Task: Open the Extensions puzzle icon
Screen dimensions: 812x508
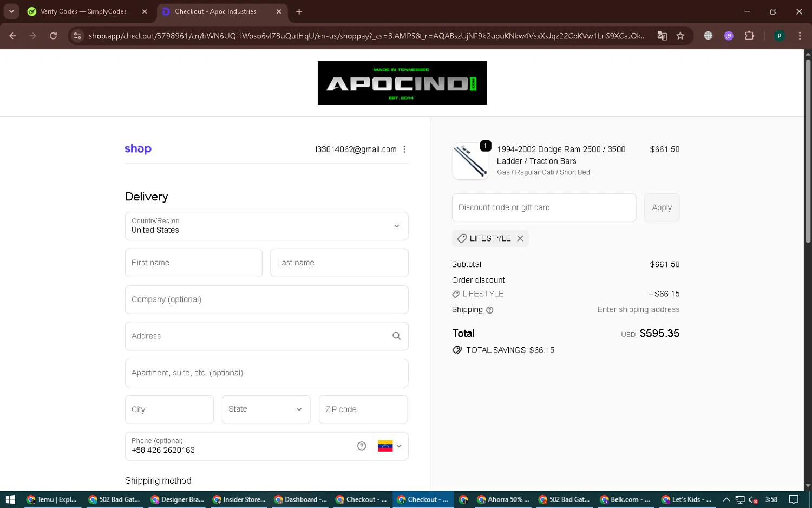Action: pos(749,36)
